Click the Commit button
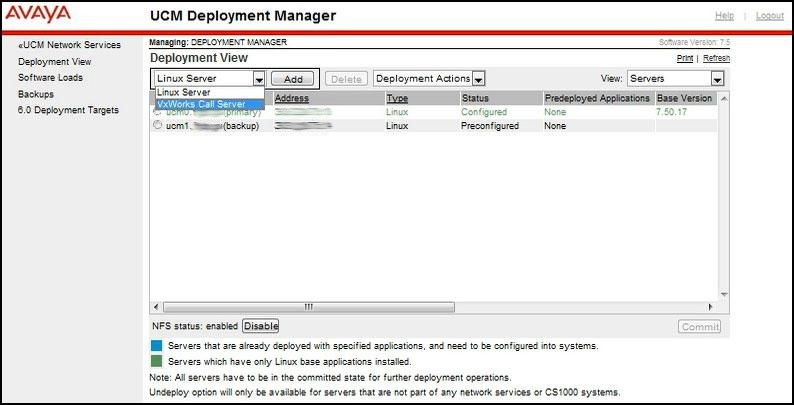This screenshot has width=794, height=405. 699,327
